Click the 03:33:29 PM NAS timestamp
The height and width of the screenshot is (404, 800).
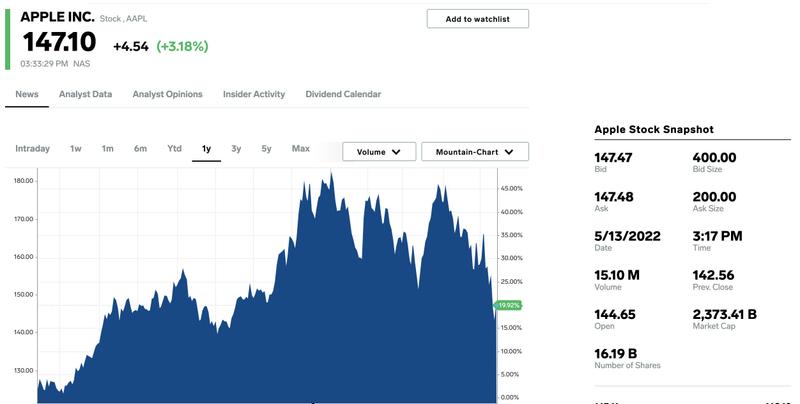coord(55,64)
